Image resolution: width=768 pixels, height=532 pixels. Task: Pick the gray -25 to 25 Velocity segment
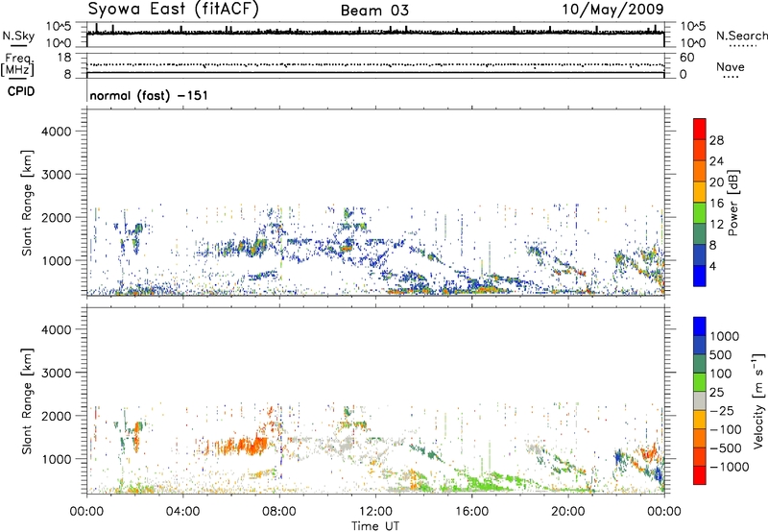click(x=700, y=400)
